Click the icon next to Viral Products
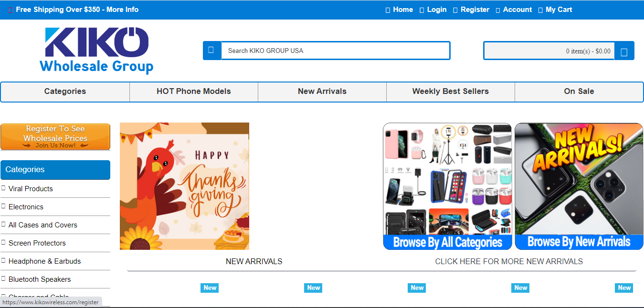The image size is (644, 308). pyautogui.click(x=3, y=188)
